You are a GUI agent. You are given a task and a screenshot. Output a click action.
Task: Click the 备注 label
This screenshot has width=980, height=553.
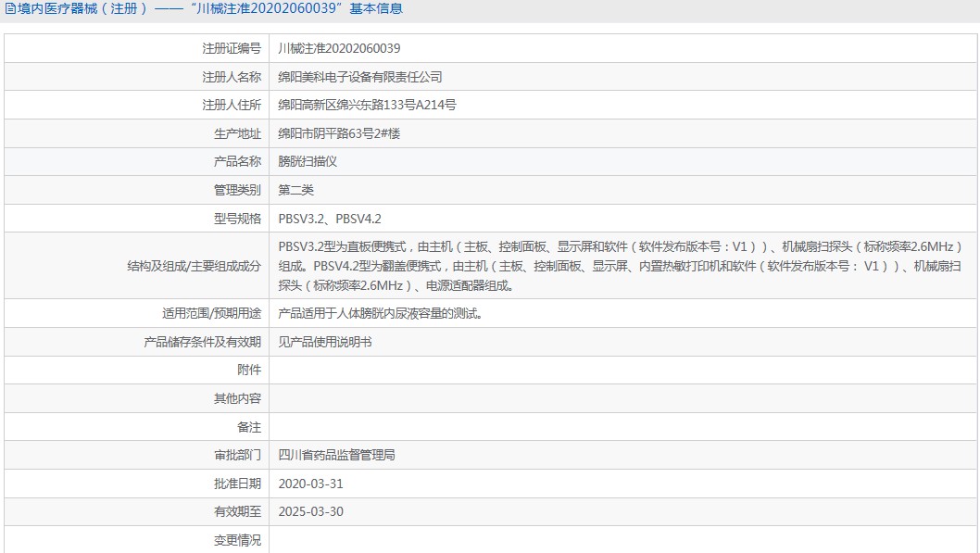pyautogui.click(x=249, y=427)
